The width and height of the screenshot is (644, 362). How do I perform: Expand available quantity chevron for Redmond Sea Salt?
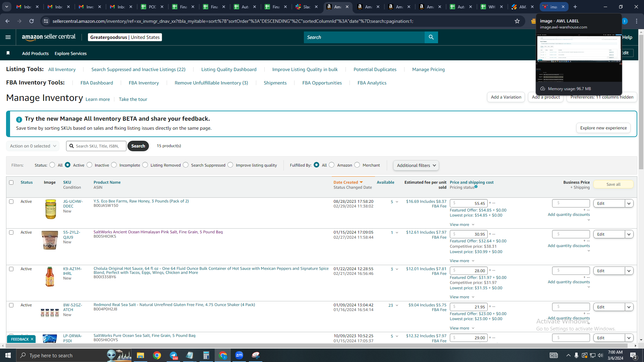coord(397,305)
